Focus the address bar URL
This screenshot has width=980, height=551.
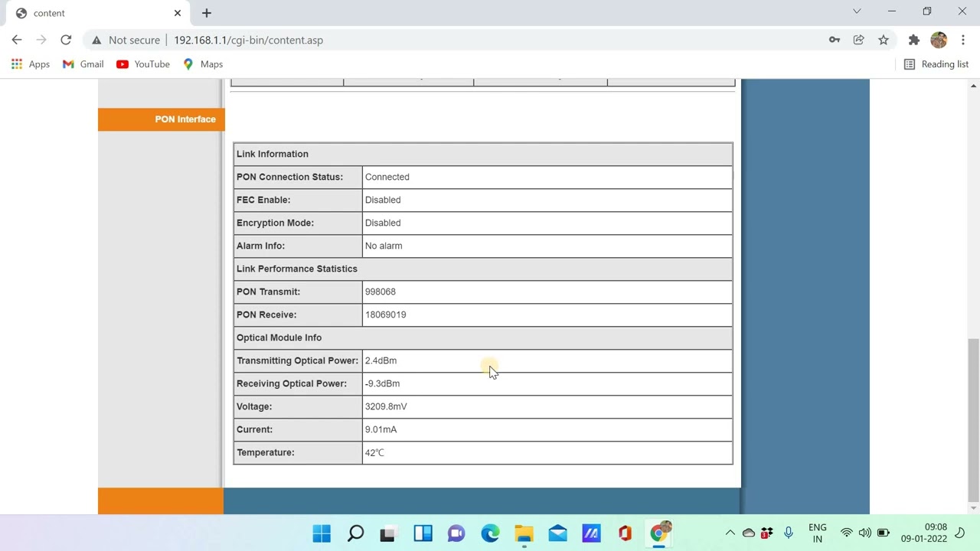248,40
